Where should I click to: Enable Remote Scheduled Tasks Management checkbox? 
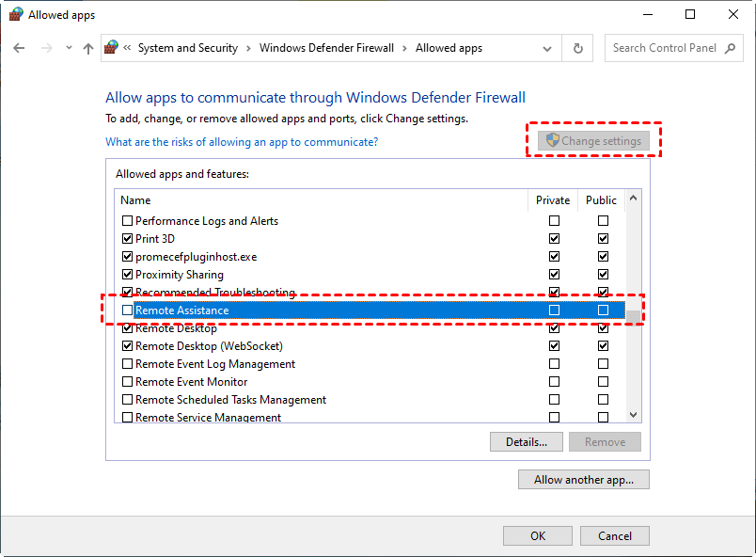(127, 399)
